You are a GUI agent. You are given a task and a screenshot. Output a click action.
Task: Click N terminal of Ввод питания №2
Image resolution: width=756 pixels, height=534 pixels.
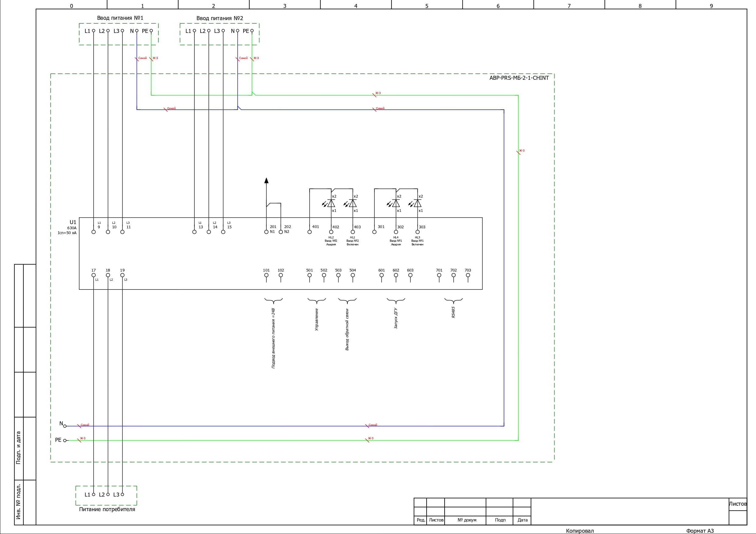[237, 31]
